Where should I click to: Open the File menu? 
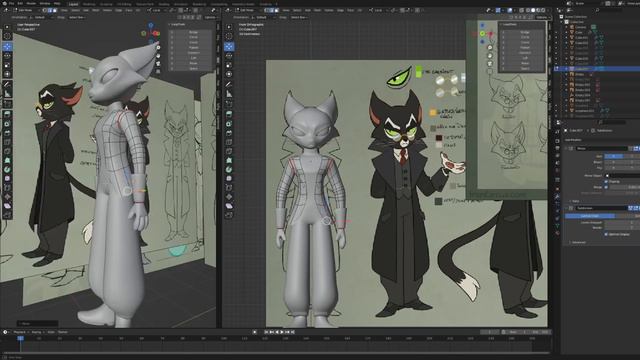[x=11, y=3]
